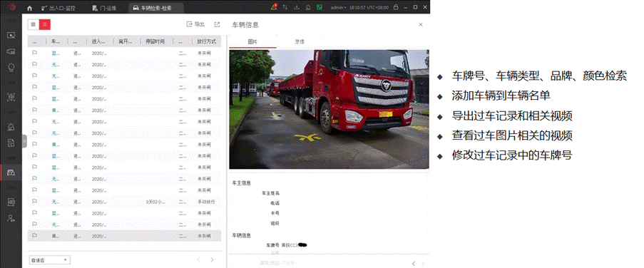Sort by 停留时间 column header
644x268 pixels.
pos(155,41)
